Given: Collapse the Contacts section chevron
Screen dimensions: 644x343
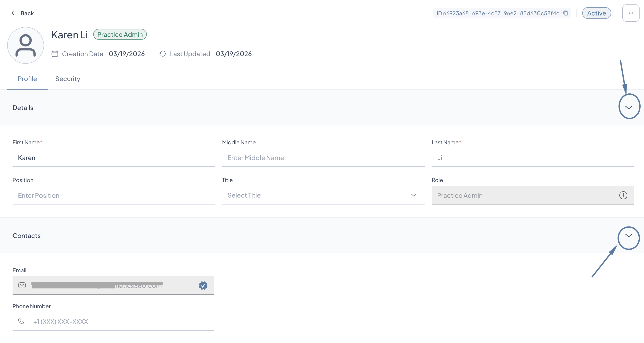Looking at the screenshot, I should [x=629, y=235].
